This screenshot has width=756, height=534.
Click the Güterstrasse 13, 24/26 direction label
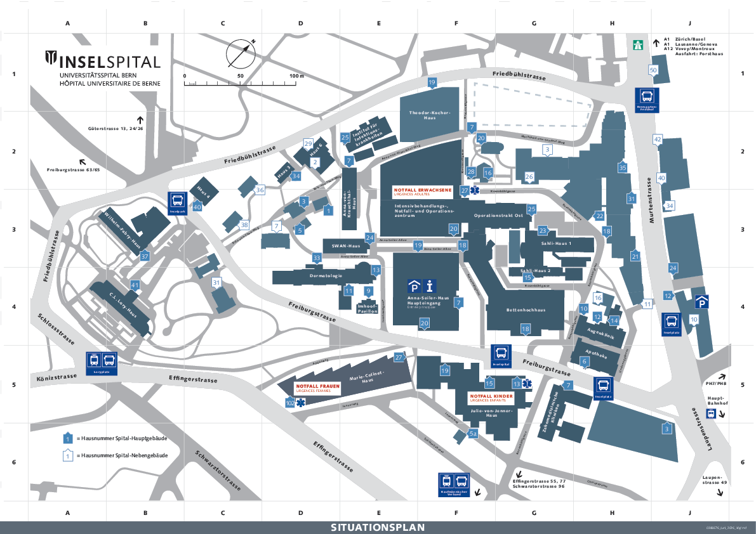(116, 129)
